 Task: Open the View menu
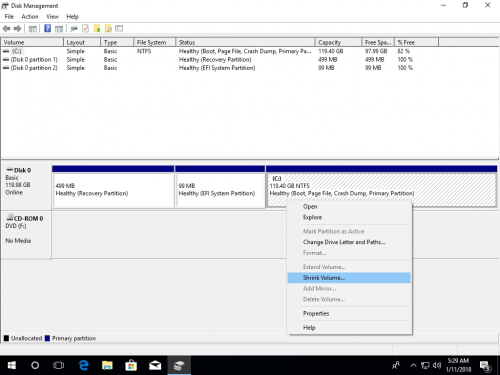point(52,17)
